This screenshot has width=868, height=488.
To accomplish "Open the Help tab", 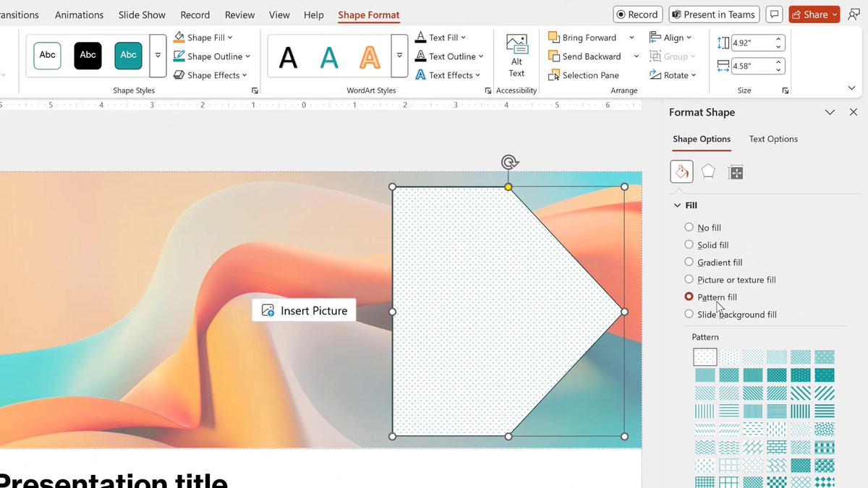I will 314,14.
